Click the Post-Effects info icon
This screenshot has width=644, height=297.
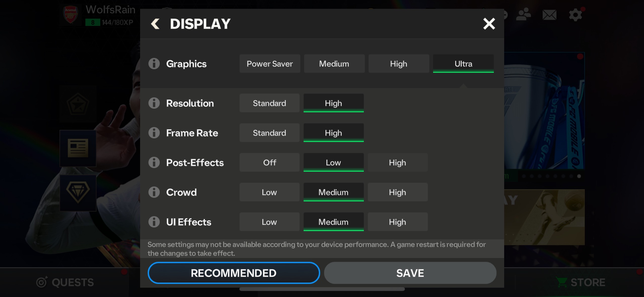pyautogui.click(x=154, y=162)
